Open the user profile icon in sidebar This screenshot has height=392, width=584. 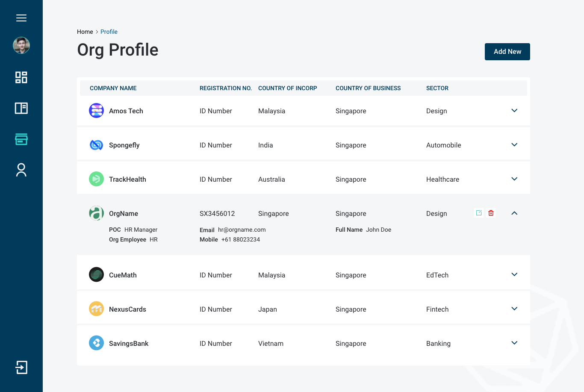tap(21, 170)
